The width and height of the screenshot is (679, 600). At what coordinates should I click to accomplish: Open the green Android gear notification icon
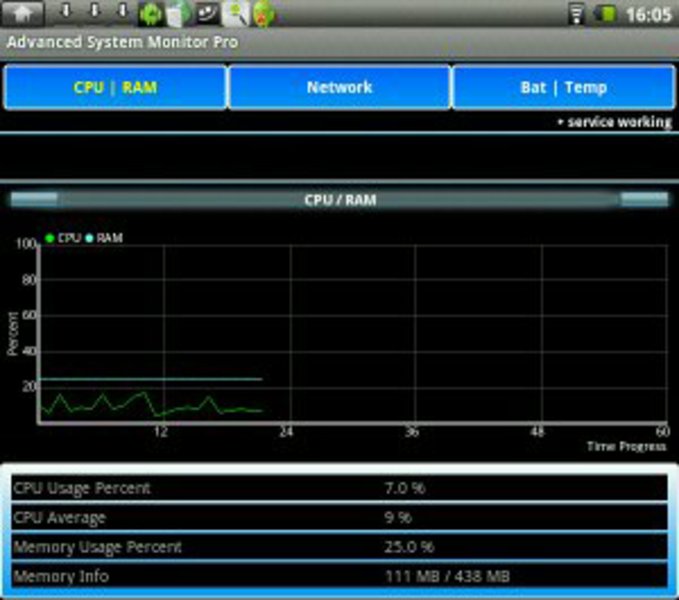coord(151,14)
